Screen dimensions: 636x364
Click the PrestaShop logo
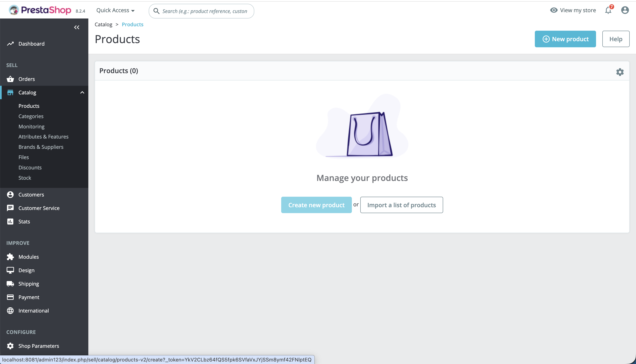click(39, 10)
